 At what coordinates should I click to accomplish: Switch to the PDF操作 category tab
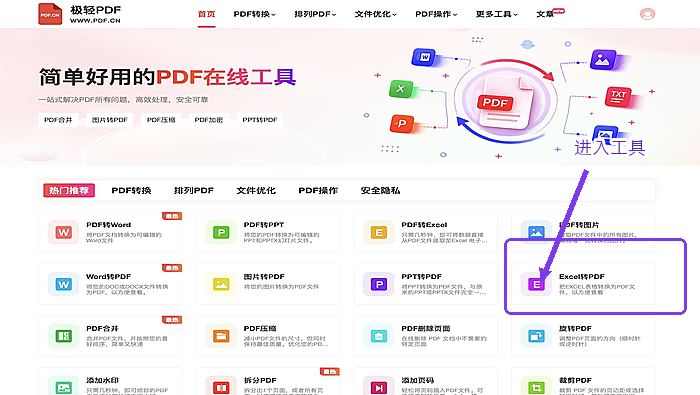coord(318,191)
